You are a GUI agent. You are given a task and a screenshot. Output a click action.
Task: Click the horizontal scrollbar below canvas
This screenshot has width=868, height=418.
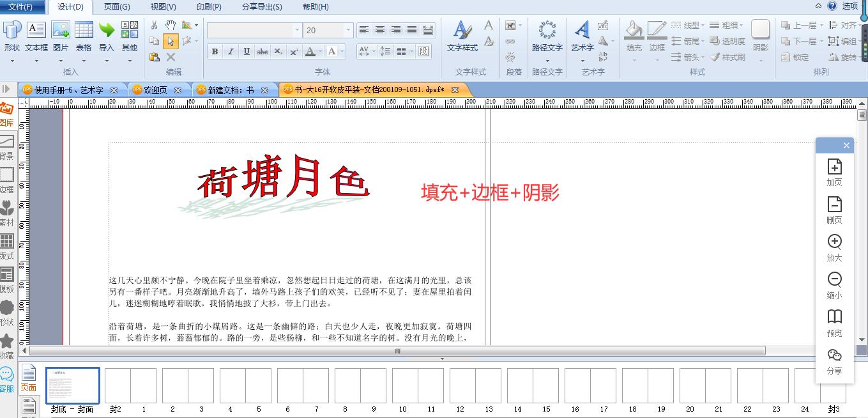[397, 351]
